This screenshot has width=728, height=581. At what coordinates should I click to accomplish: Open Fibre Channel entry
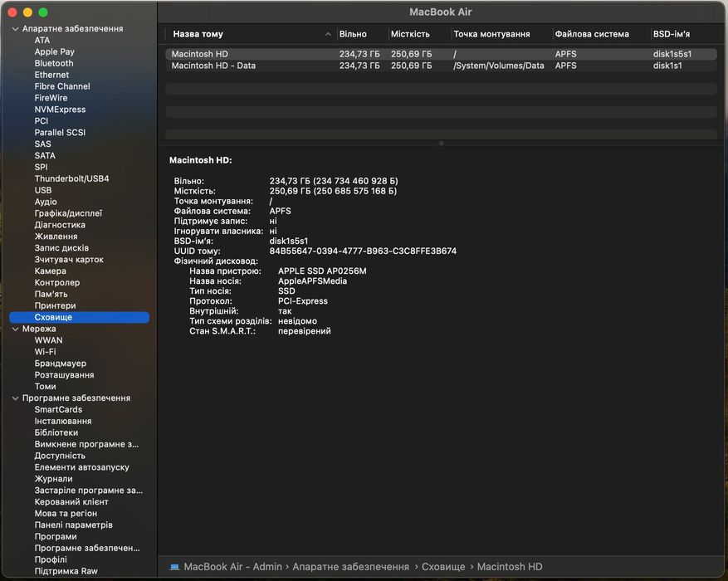62,86
